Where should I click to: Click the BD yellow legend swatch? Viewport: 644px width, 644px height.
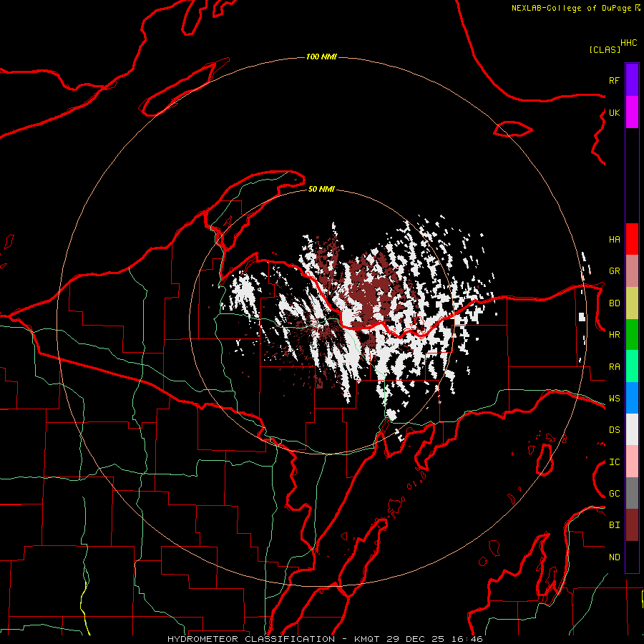(632, 303)
